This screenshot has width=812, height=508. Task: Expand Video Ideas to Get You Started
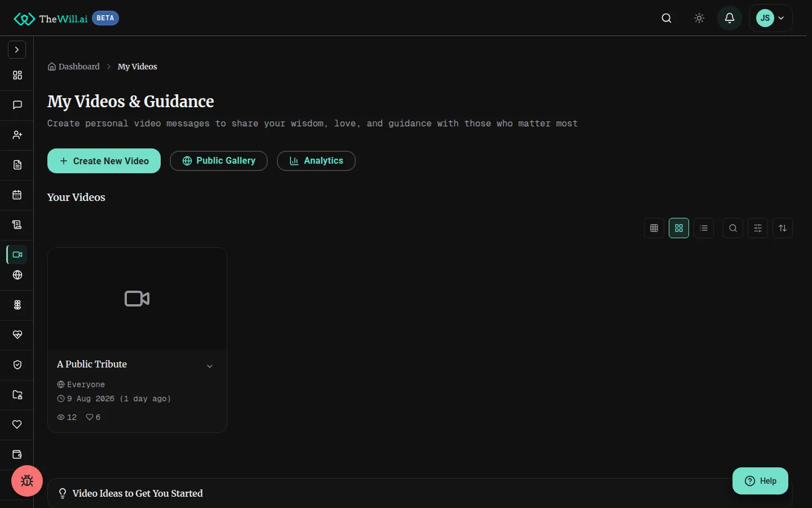tap(420, 493)
